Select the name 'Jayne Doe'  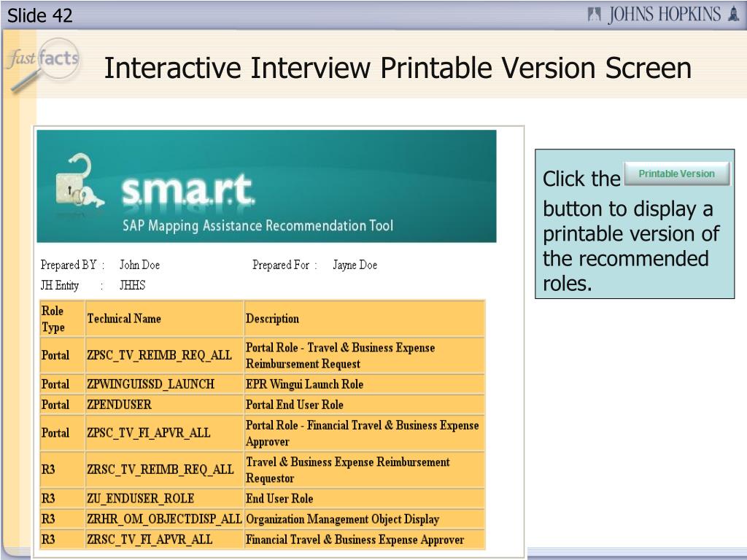click(x=355, y=265)
